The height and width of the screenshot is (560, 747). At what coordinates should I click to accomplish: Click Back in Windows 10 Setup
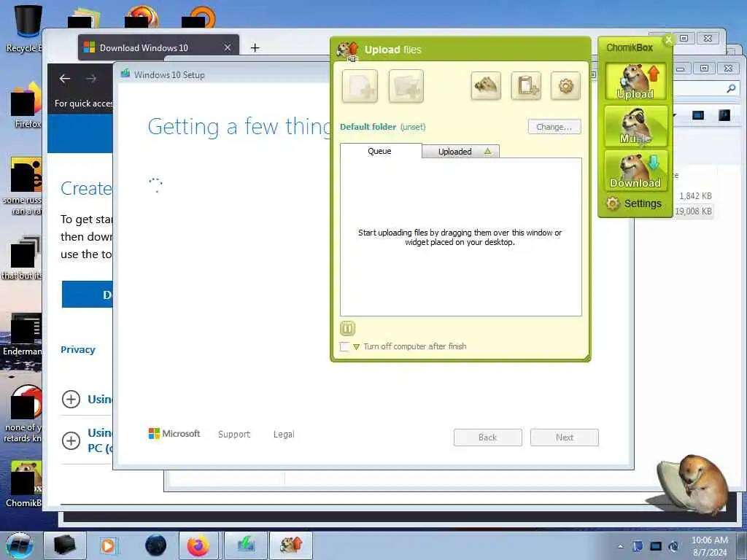coord(487,437)
